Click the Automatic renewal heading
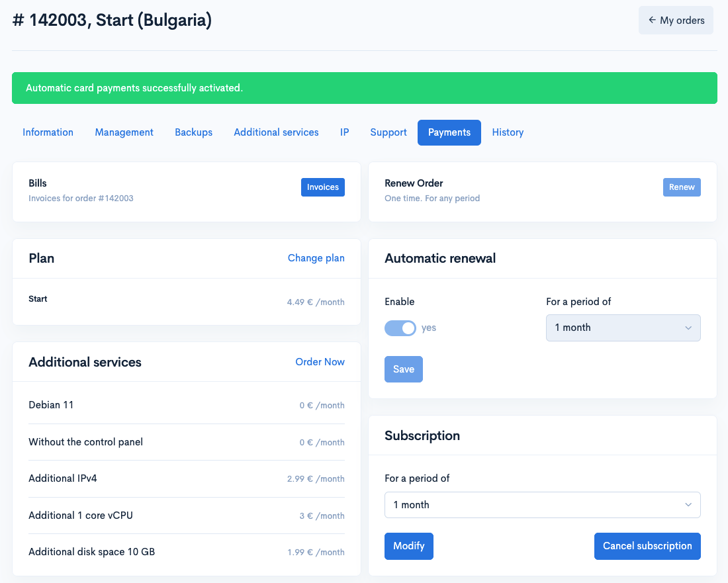 (x=440, y=258)
